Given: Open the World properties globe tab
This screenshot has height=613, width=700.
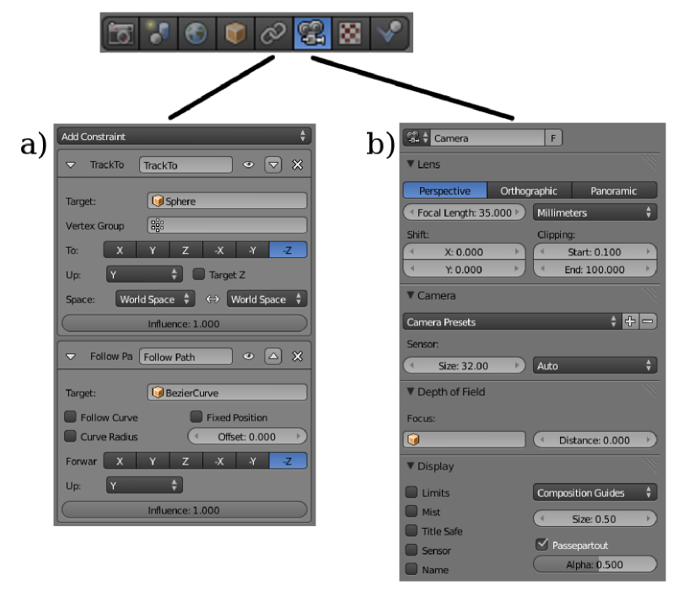Looking at the screenshot, I should pyautogui.click(x=197, y=33).
